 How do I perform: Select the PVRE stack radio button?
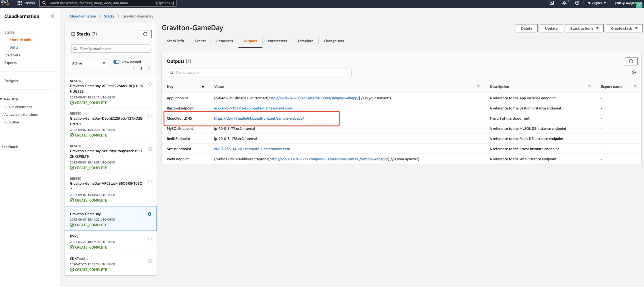click(x=150, y=239)
